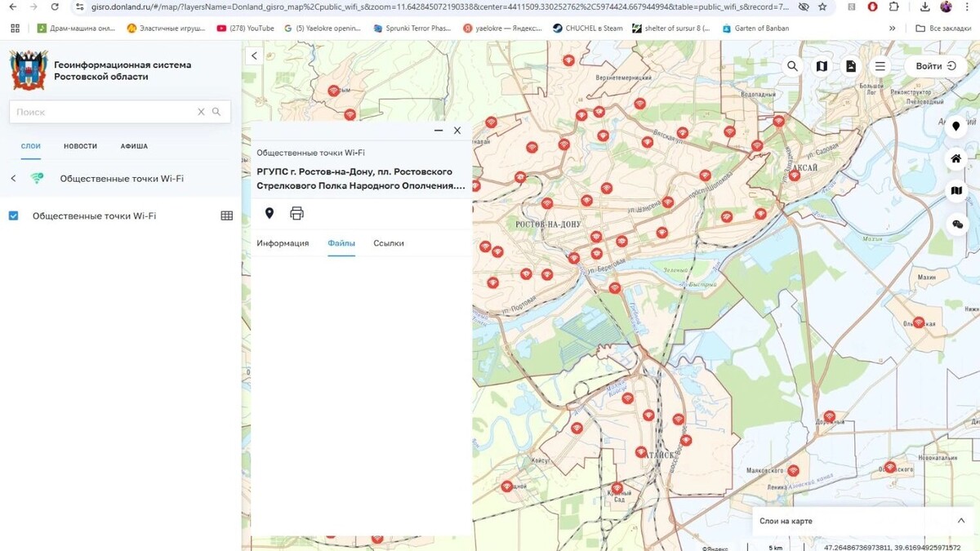The width and height of the screenshot is (980, 551).
Task: Switch to the СЛОИ tab
Action: (x=31, y=146)
